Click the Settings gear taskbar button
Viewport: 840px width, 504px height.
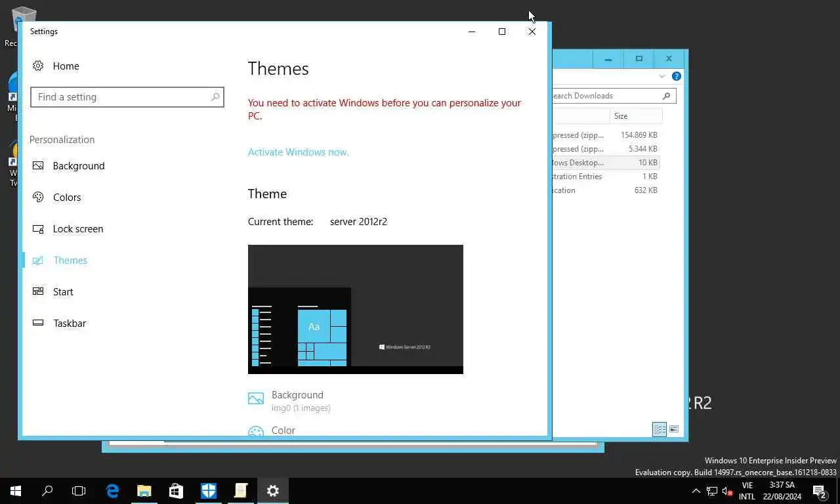pos(273,491)
